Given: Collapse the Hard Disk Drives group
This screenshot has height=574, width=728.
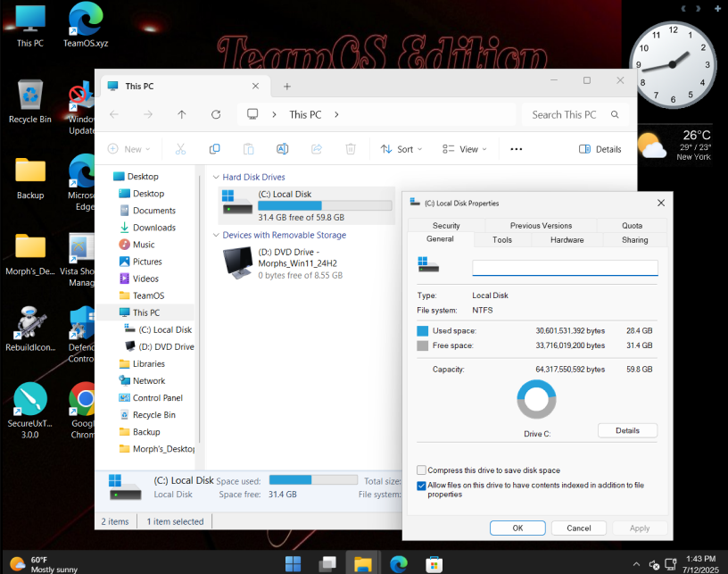Looking at the screenshot, I should [216, 177].
